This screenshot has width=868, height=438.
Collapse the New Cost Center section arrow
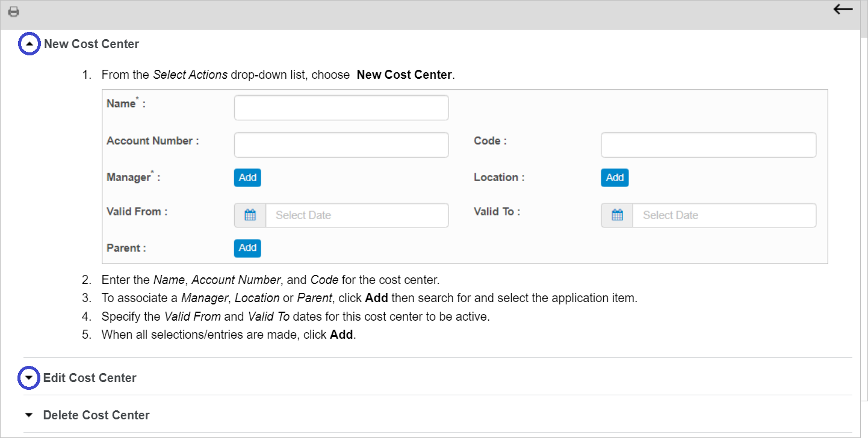(x=29, y=44)
